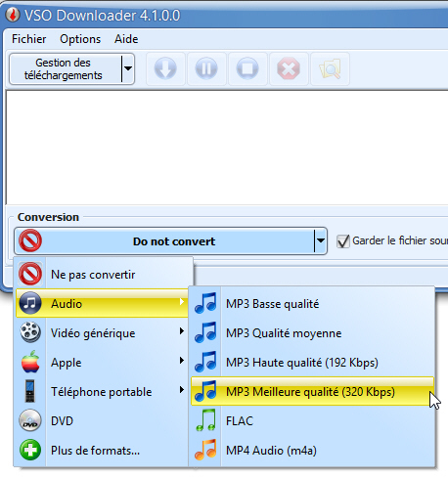The image size is (448, 479).
Task: Click the DVD disc icon in menu
Action: [30, 420]
